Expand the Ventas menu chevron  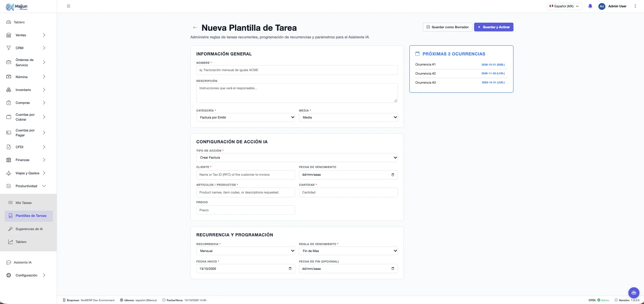click(44, 35)
